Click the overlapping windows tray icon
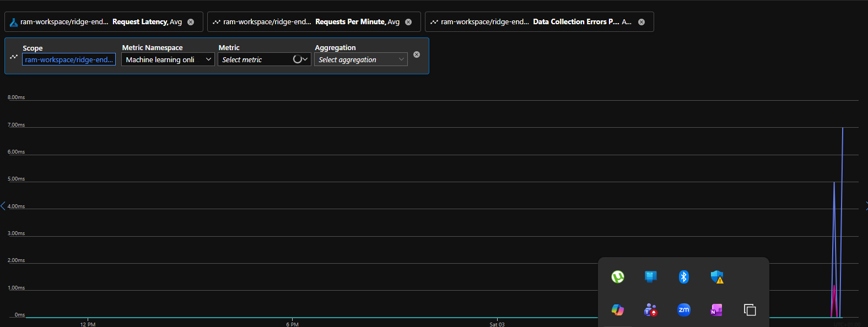 (x=750, y=310)
